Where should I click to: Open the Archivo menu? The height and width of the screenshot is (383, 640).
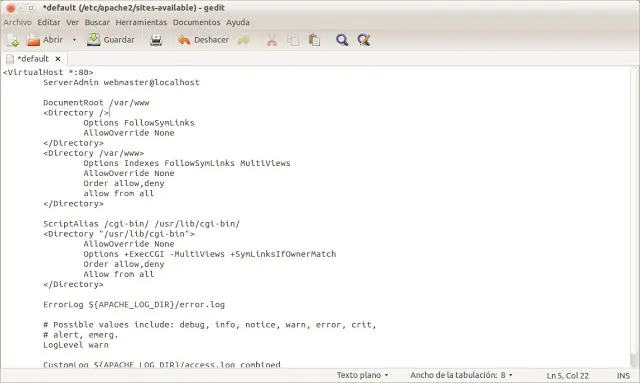(x=17, y=22)
